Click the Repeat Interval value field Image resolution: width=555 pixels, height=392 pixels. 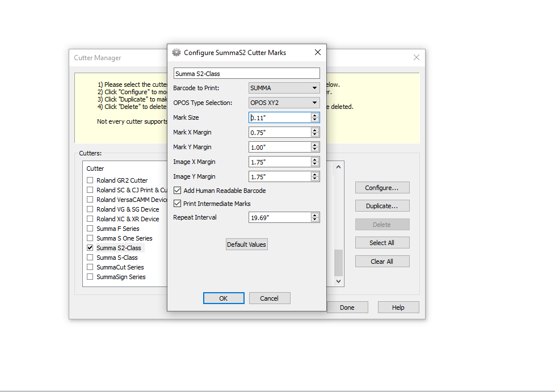click(x=280, y=217)
